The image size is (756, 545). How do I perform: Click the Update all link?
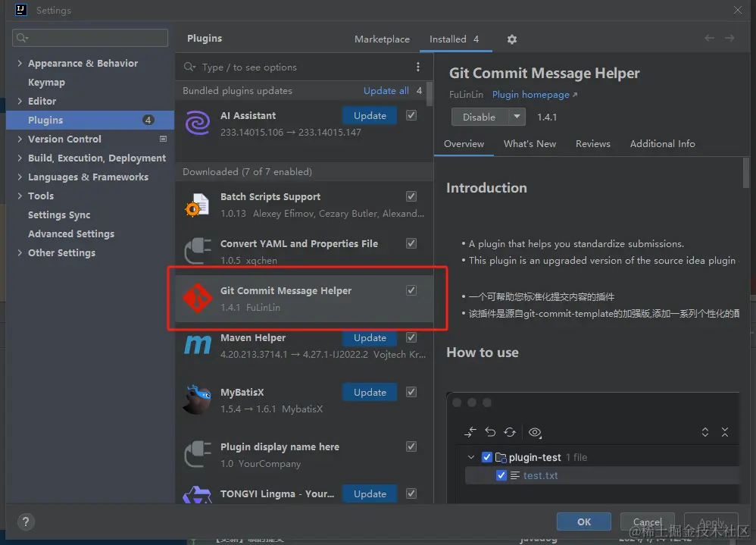[x=386, y=91]
